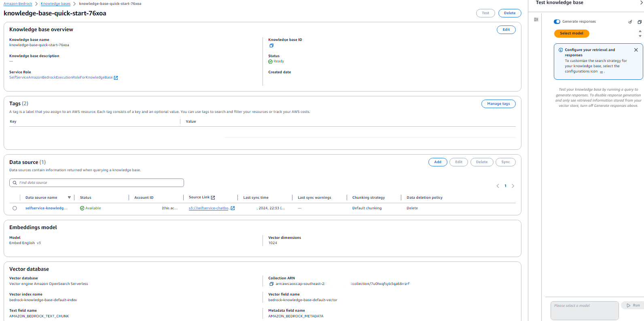This screenshot has width=644, height=321.
Task: Click the Default chunking cell
Action: (x=367, y=208)
